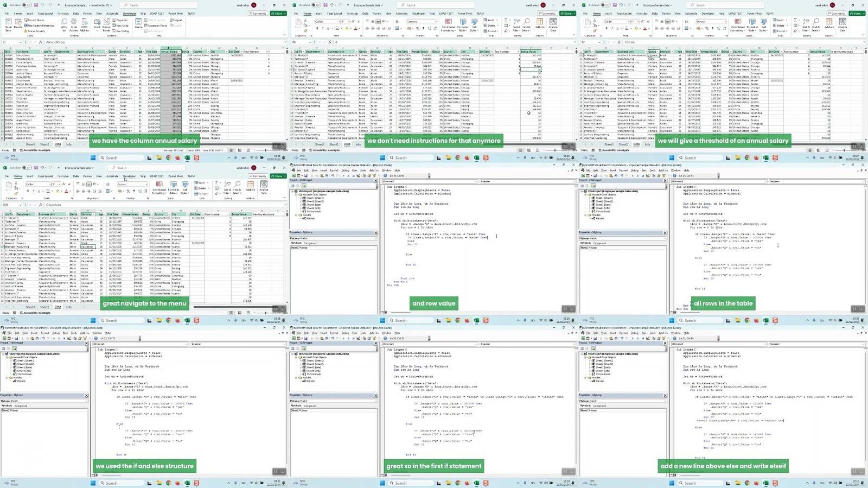Image resolution: width=868 pixels, height=488 pixels.
Task: Open the (General) object dropdown in 'and row value' frame
Action: point(476,181)
